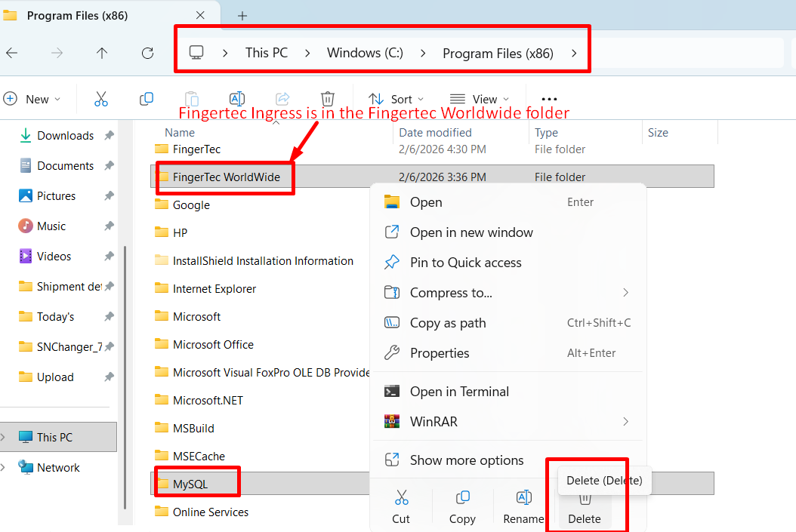Open Downloads in the sidebar
The image size is (796, 532).
click(65, 136)
